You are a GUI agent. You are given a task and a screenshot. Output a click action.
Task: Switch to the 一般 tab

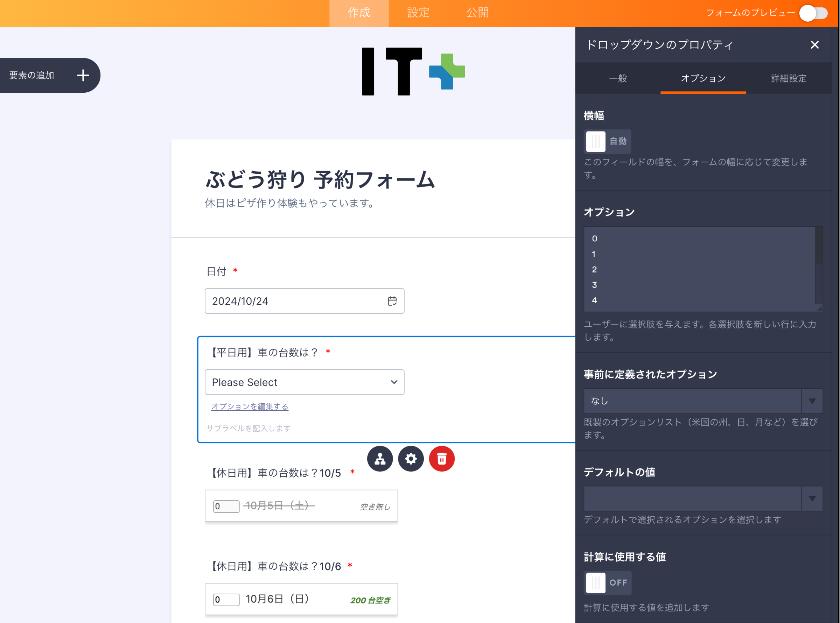[x=618, y=79]
